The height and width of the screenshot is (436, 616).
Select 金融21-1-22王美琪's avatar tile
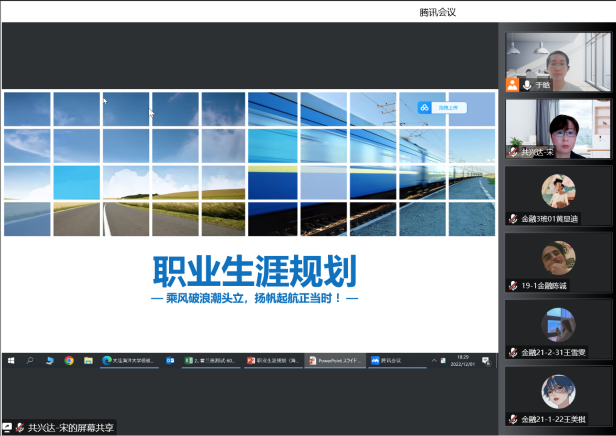557,391
